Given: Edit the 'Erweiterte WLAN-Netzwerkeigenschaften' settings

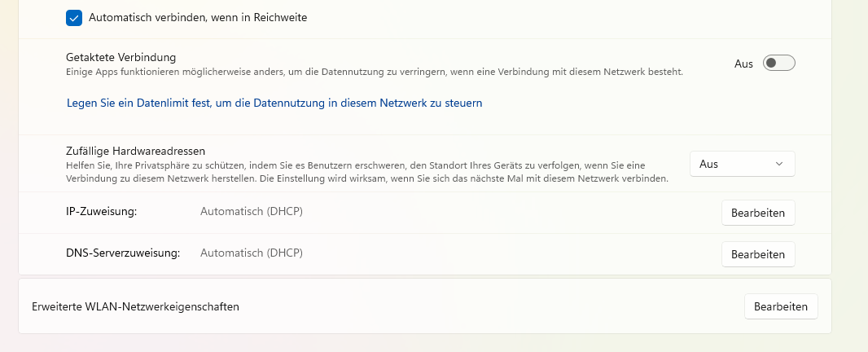Looking at the screenshot, I should click(x=780, y=306).
